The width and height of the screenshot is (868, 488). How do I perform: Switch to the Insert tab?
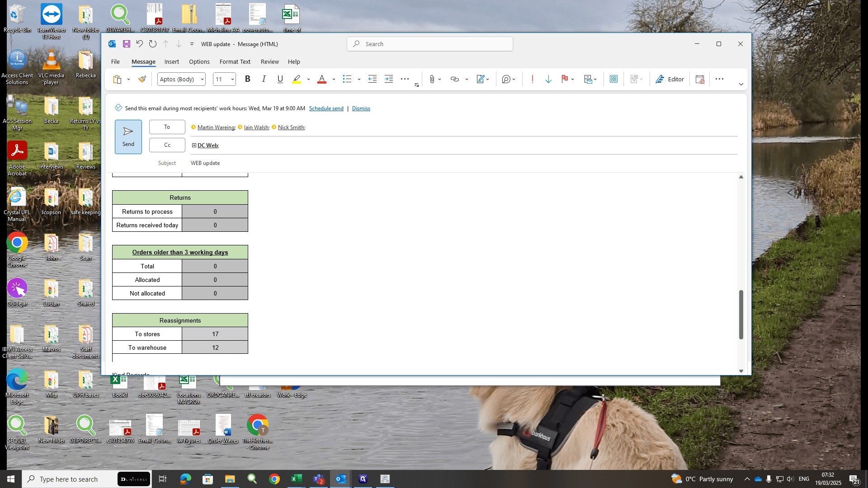point(172,62)
